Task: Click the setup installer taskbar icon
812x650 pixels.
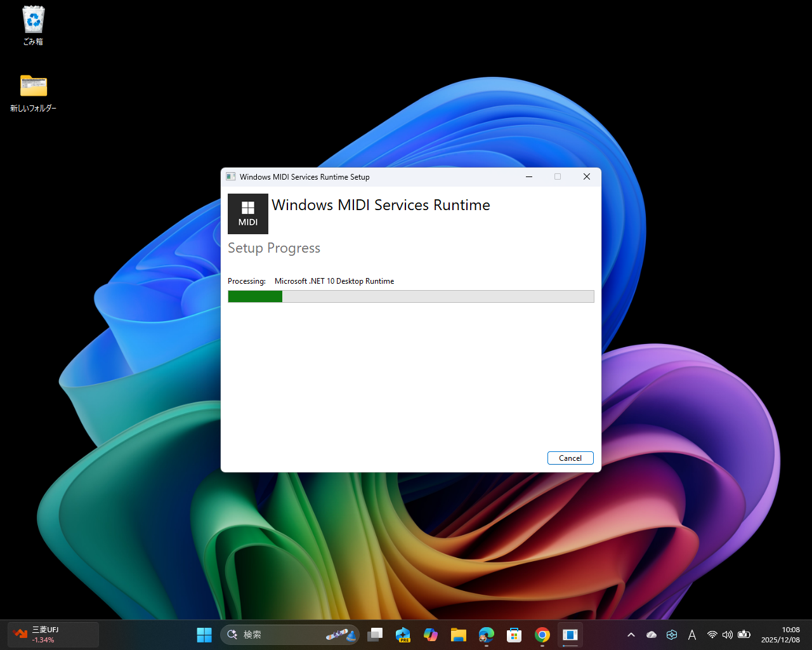Action: (x=570, y=635)
